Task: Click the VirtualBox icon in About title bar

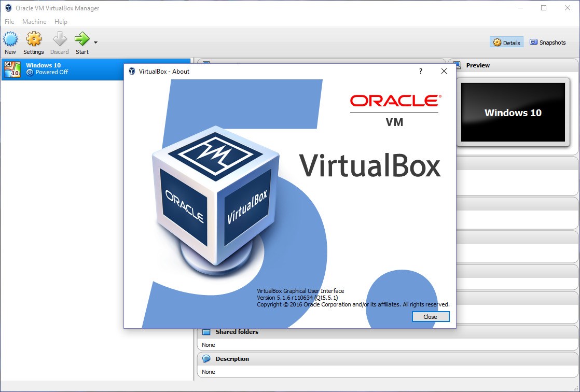Action: click(132, 71)
